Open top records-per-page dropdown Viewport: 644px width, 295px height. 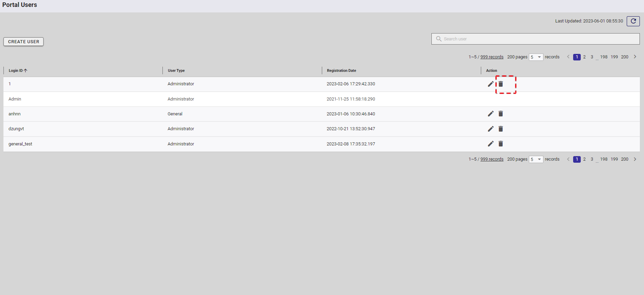(x=536, y=57)
